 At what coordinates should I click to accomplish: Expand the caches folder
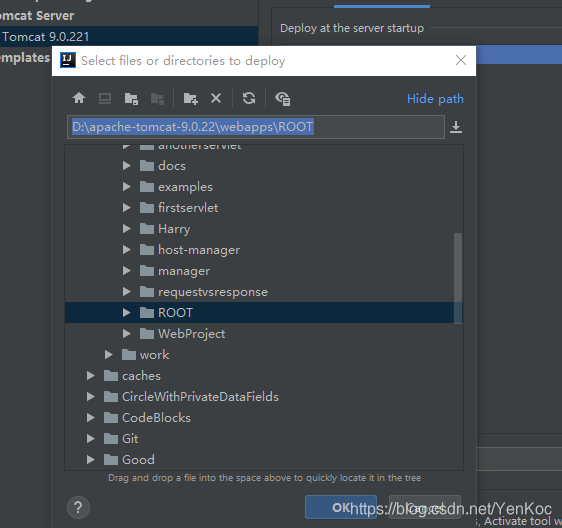coord(91,376)
